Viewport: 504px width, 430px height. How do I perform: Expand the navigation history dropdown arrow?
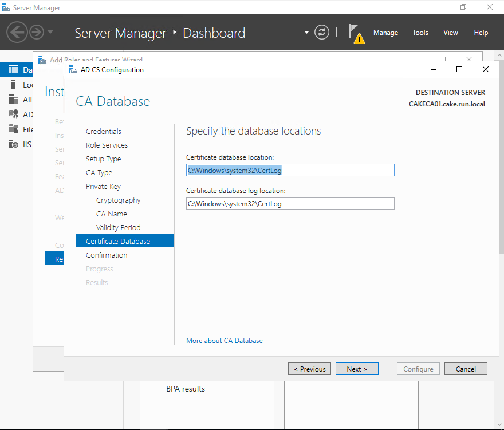(50, 32)
